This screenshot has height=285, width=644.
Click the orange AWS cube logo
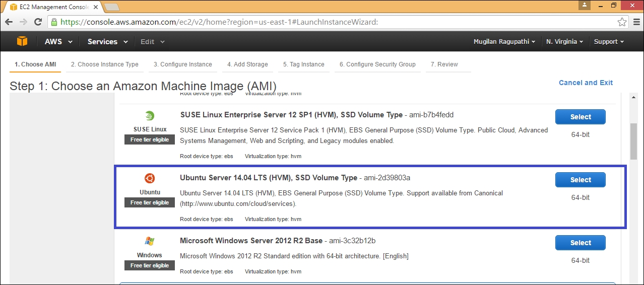22,41
